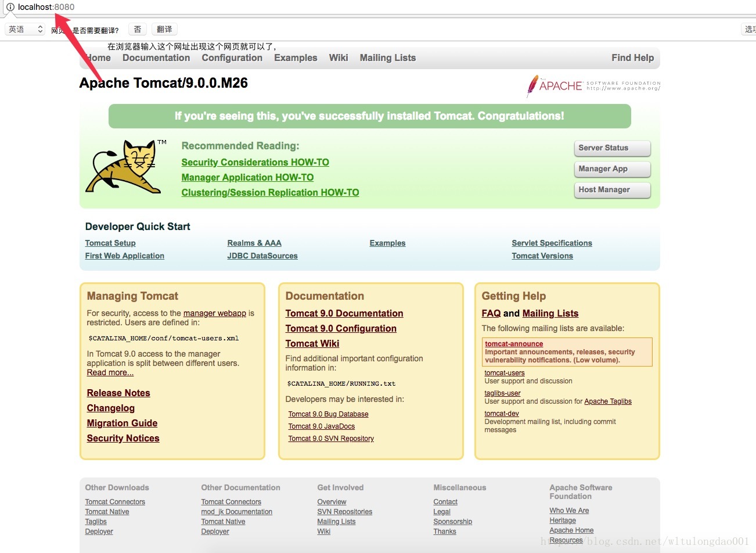756x553 pixels.
Task: Open Mailing Lists link in Getting Help
Action: coord(550,313)
